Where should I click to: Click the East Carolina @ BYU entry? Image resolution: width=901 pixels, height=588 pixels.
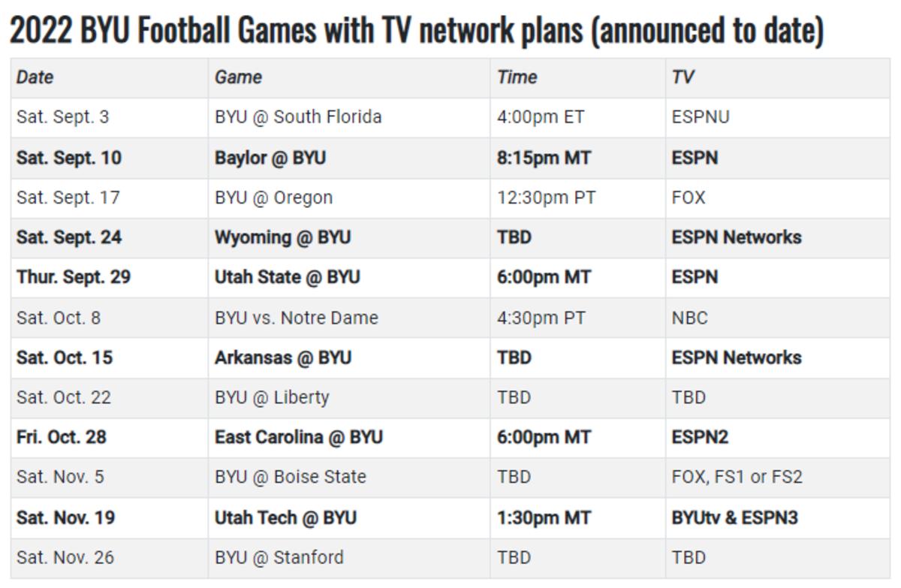click(x=298, y=437)
